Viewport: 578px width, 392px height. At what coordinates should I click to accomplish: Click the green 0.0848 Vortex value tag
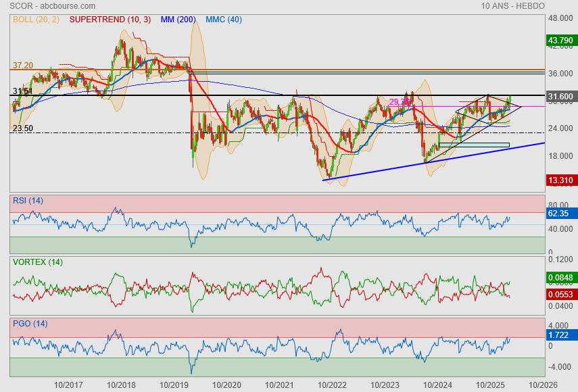point(560,276)
